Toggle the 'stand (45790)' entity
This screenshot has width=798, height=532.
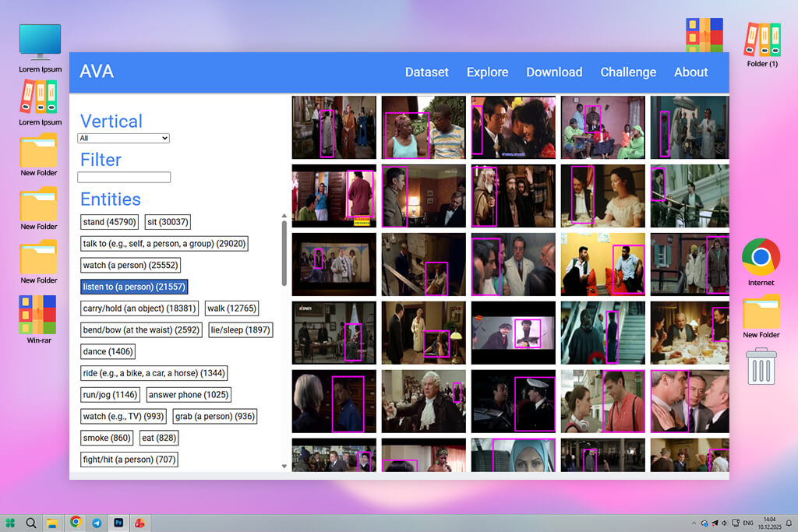[109, 222]
